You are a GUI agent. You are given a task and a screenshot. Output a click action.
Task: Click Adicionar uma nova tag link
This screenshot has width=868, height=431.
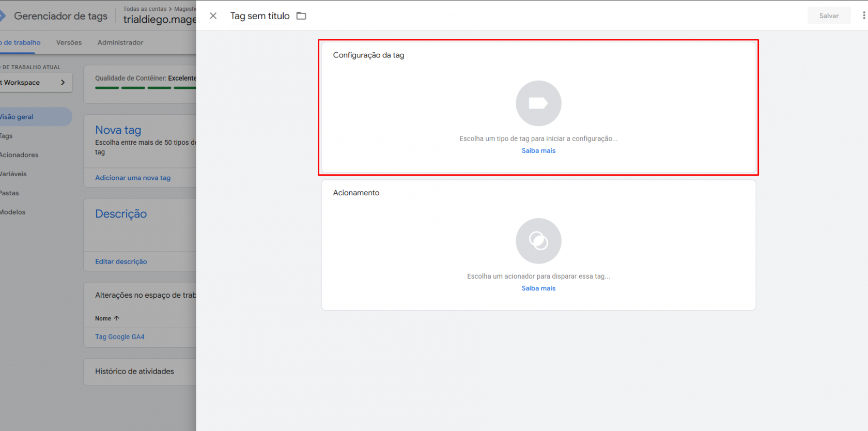tap(133, 178)
